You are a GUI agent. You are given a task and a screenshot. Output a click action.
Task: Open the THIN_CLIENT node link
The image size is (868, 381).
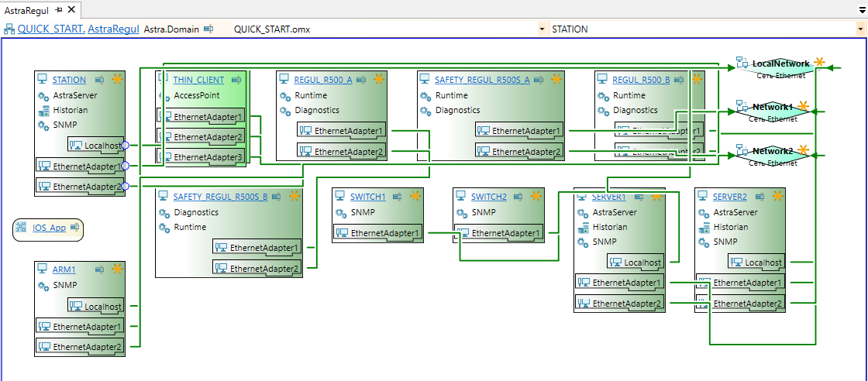point(198,80)
